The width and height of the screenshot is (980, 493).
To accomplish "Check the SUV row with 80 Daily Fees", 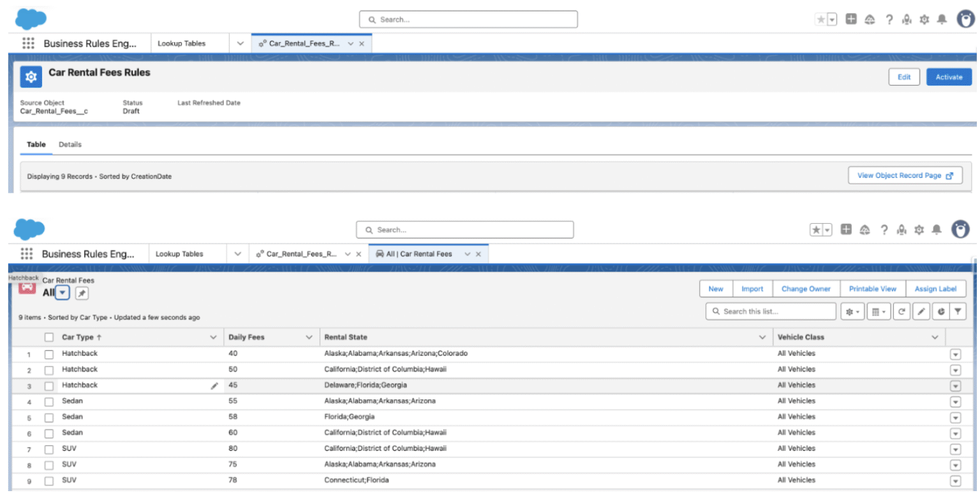I will (x=49, y=448).
